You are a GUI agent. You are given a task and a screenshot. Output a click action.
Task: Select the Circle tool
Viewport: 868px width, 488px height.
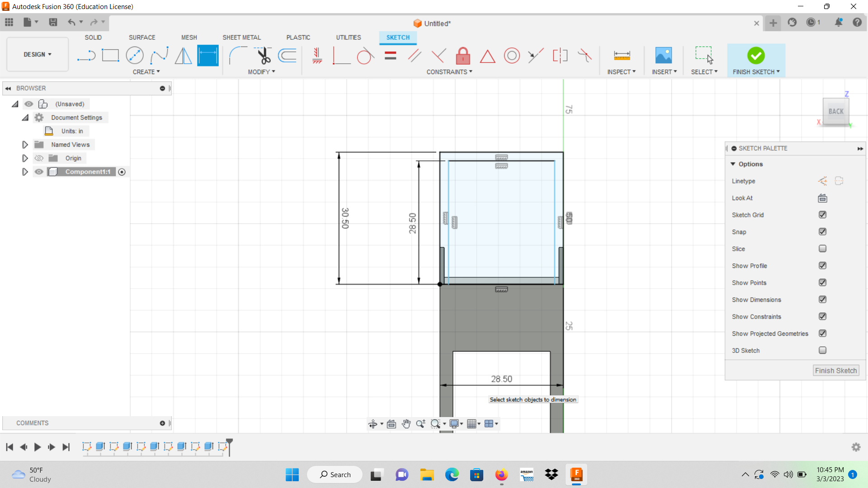pyautogui.click(x=135, y=55)
